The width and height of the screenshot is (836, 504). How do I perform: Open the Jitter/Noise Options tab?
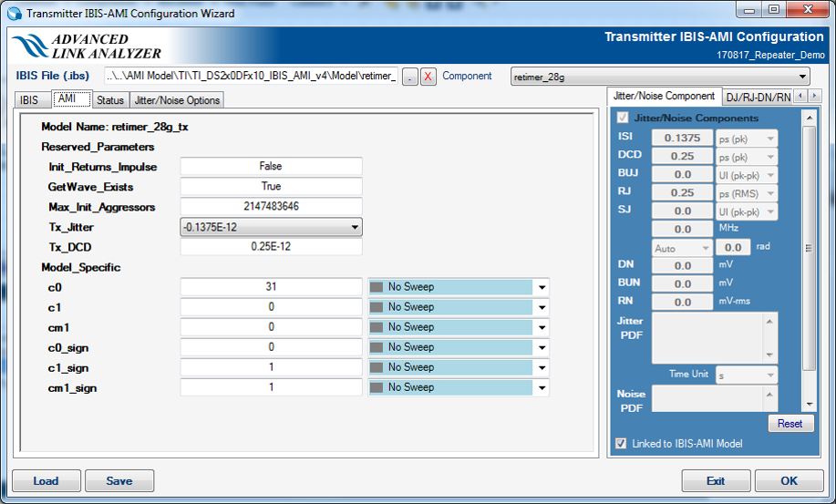(177, 100)
